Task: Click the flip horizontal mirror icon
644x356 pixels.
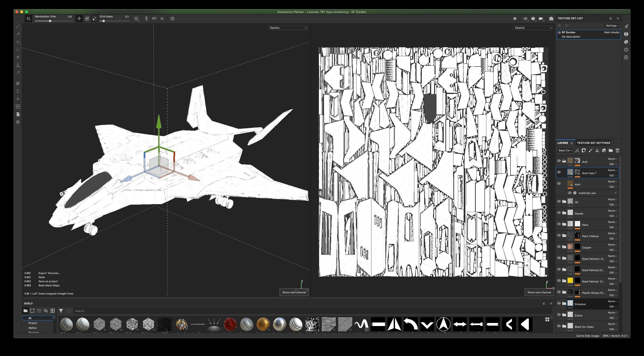Action: click(154, 19)
